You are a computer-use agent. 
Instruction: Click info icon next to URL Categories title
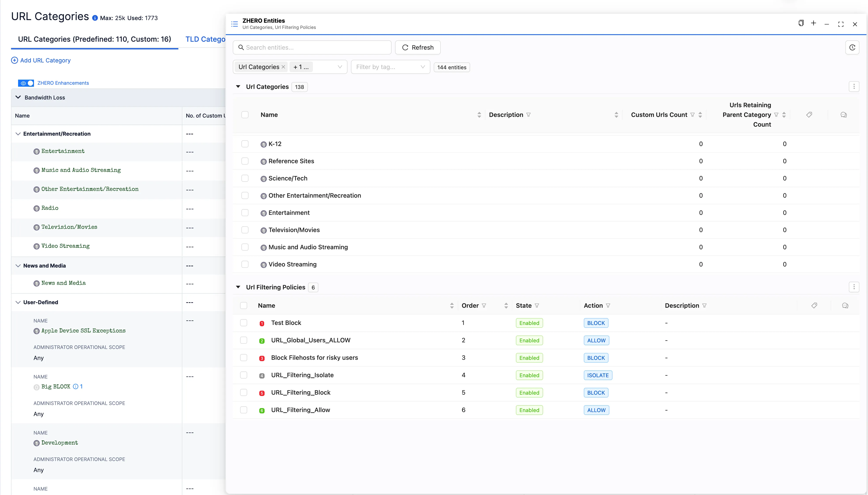pyautogui.click(x=95, y=18)
